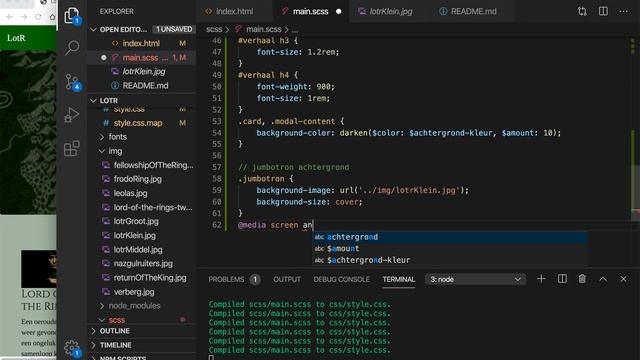Select the Terminal panel tab
The image size is (640, 360).
(399, 280)
